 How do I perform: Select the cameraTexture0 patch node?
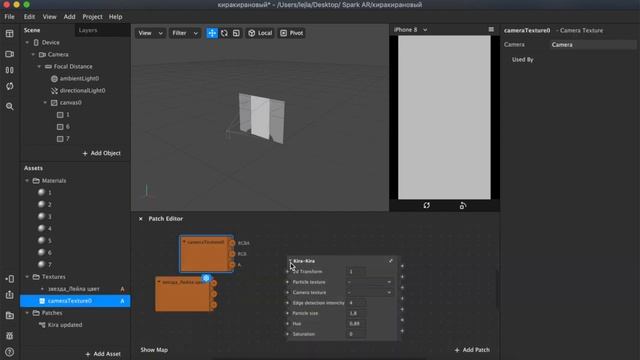(207, 253)
